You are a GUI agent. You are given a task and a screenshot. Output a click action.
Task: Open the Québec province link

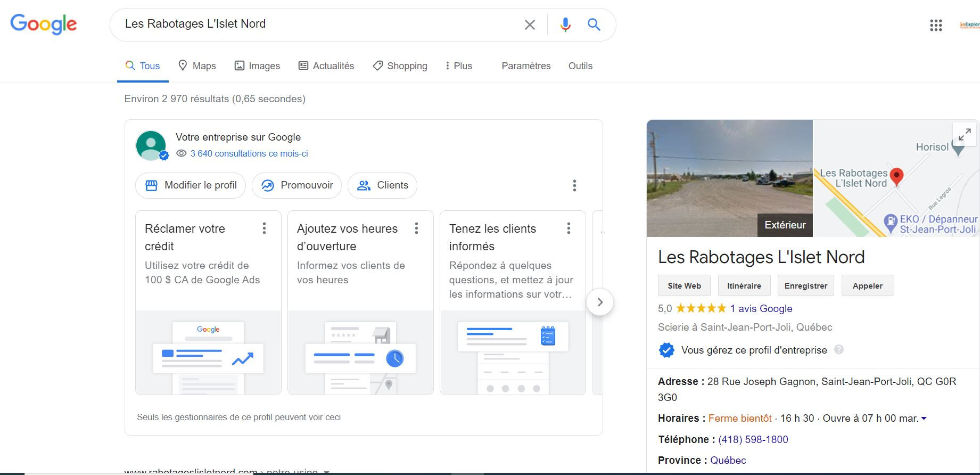tap(728, 460)
